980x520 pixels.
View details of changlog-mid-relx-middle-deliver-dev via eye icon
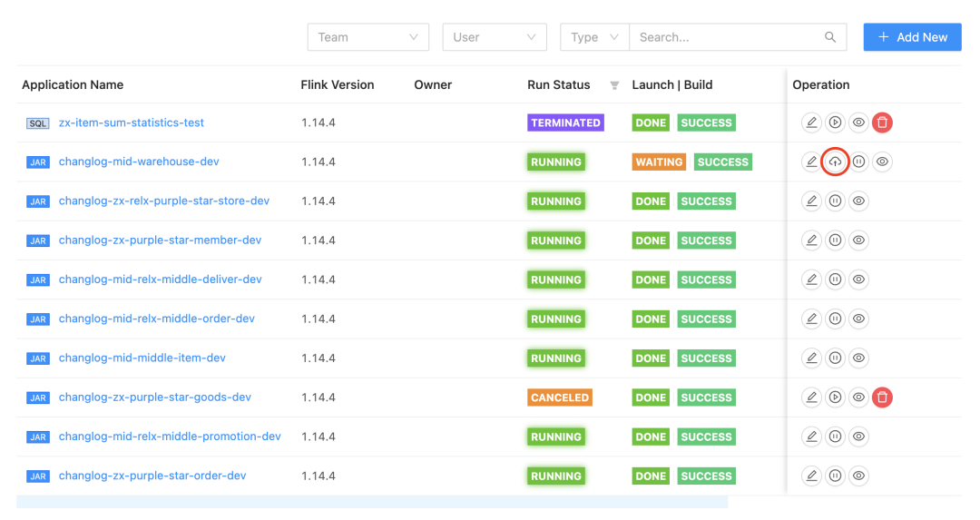(x=858, y=280)
